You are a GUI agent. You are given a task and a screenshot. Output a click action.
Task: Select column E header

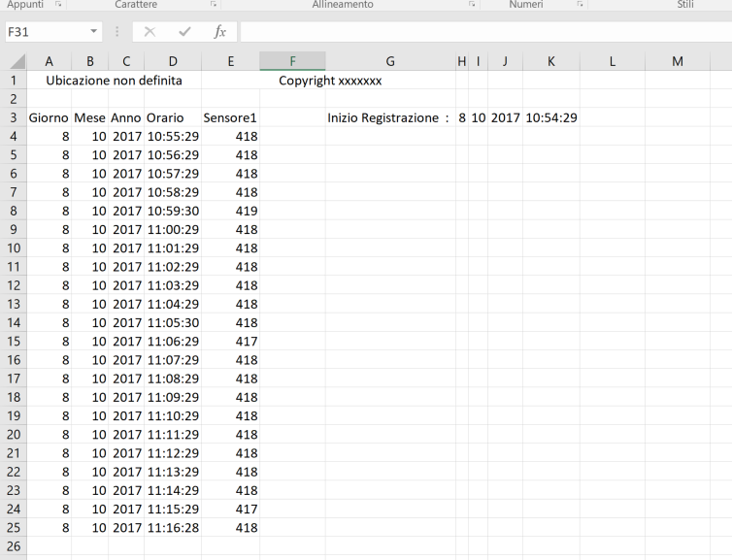coord(231,61)
